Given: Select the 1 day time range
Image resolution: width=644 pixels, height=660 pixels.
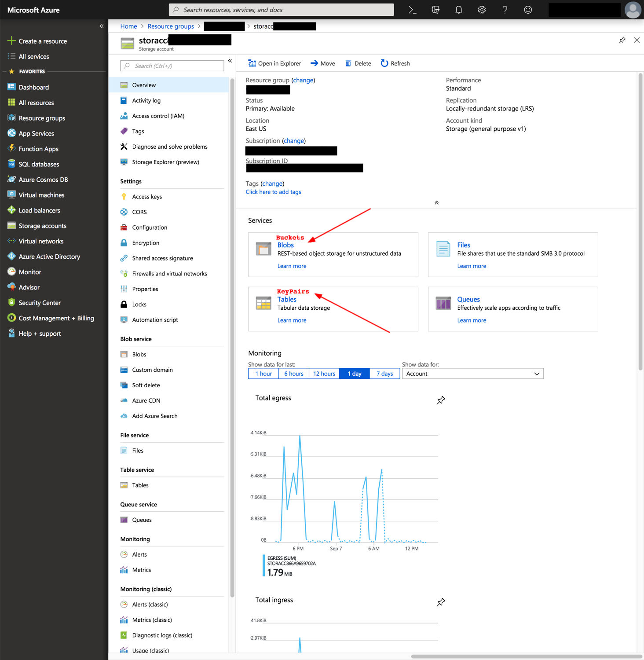Looking at the screenshot, I should click(355, 374).
